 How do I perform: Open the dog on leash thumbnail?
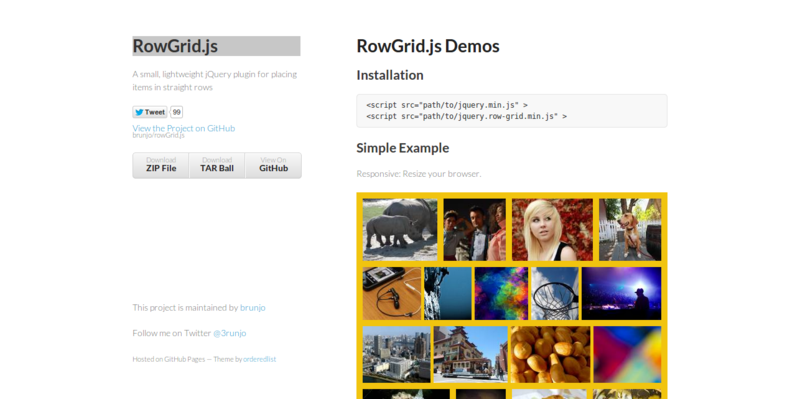(x=630, y=230)
